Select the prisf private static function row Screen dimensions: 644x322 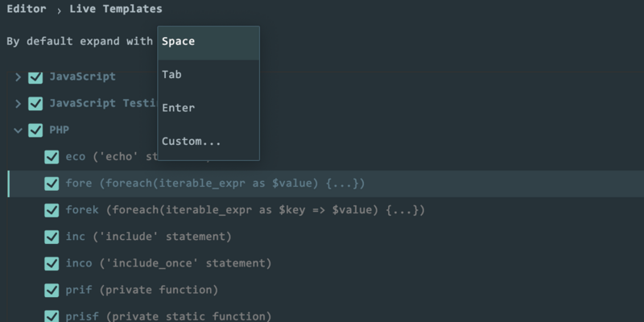[x=326, y=316]
